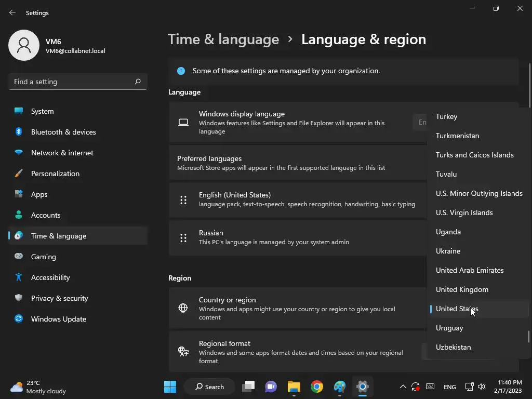Open Windows Update settings
This screenshot has height=399, width=532.
(78, 319)
